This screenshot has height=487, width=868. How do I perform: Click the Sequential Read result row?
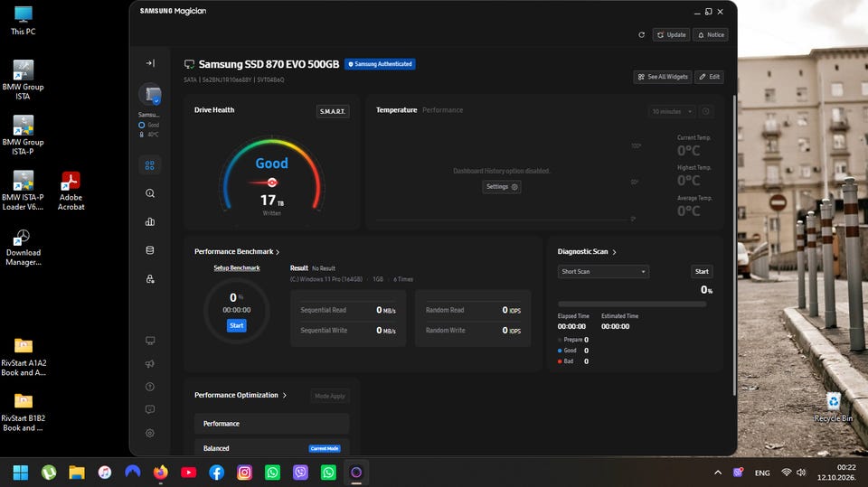pyautogui.click(x=348, y=310)
